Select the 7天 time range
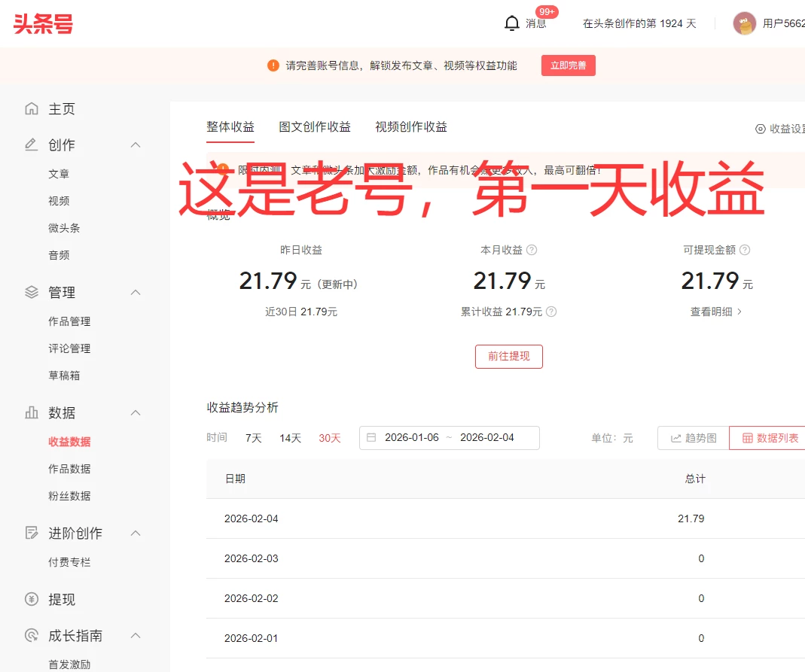Viewport: 805px width, 672px height. 254,438
